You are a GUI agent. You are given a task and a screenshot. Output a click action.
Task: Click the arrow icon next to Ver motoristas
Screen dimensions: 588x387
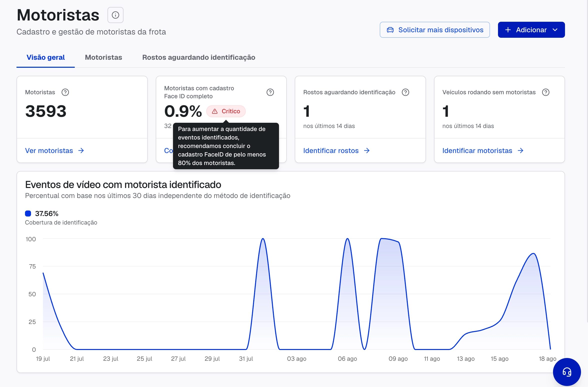click(x=81, y=150)
